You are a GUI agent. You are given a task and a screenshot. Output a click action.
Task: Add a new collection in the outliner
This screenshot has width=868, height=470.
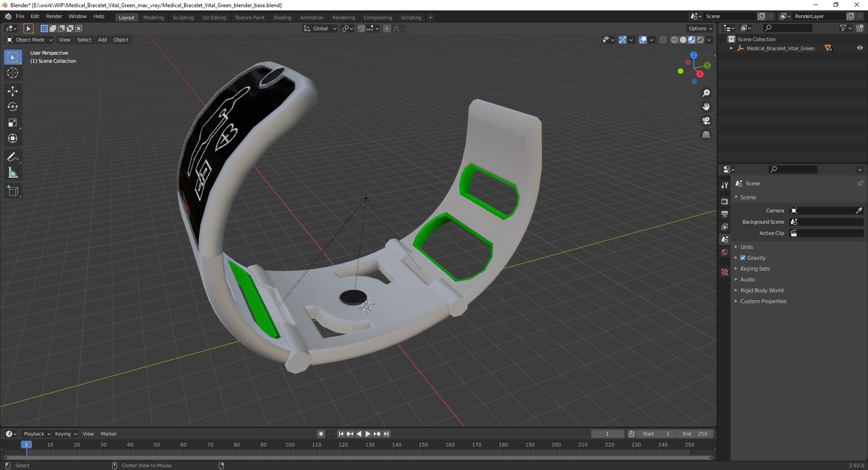pos(860,28)
